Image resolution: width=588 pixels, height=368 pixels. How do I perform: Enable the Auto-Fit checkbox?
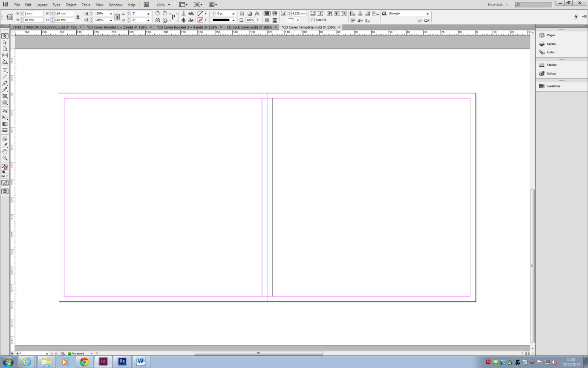[312, 20]
